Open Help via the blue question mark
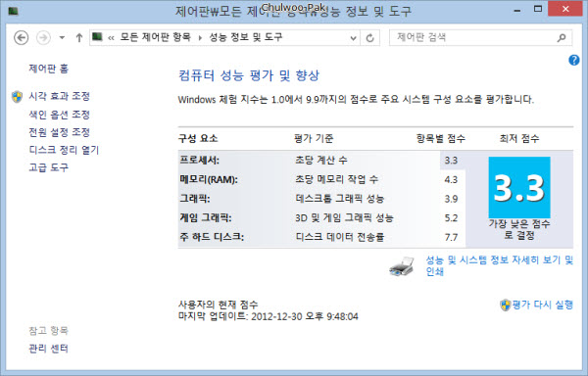The image size is (588, 376). 573,60
